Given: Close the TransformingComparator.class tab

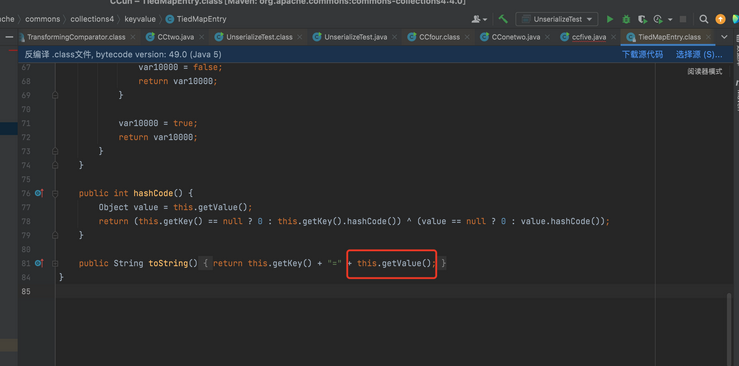Looking at the screenshot, I should click(x=133, y=37).
